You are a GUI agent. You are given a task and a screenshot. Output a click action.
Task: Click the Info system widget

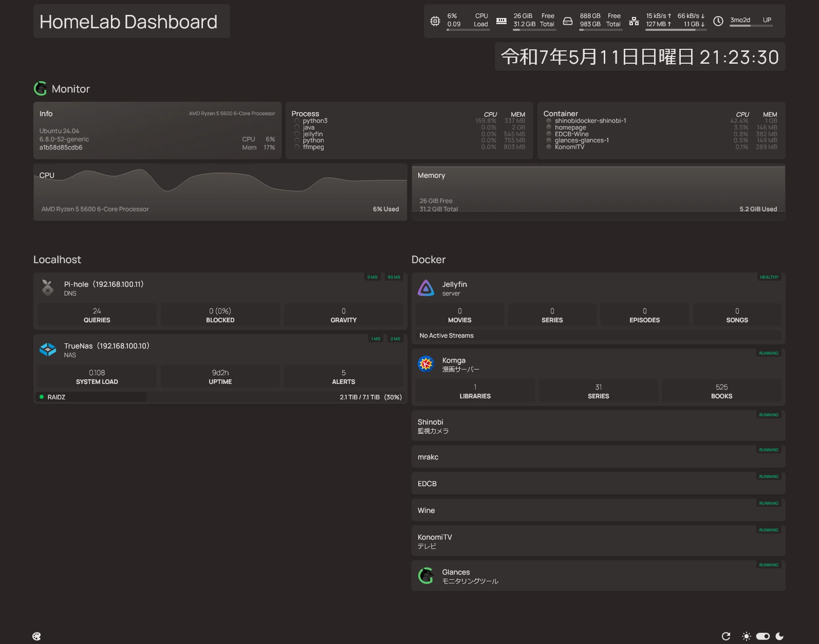tap(157, 131)
